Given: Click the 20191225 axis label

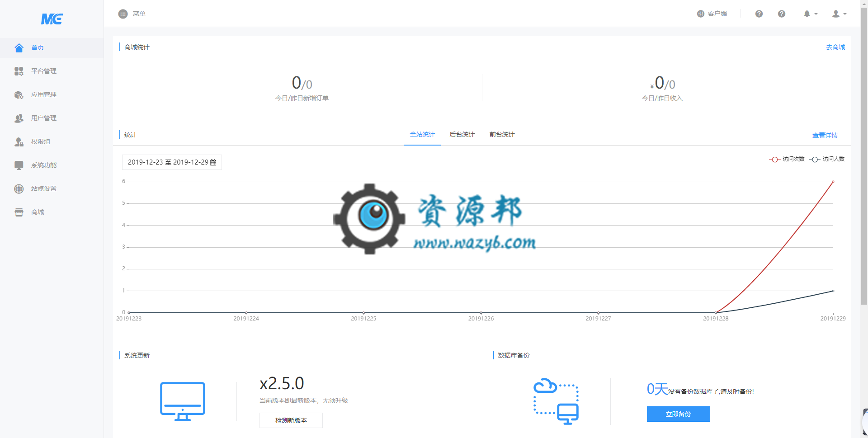Looking at the screenshot, I should (x=363, y=319).
